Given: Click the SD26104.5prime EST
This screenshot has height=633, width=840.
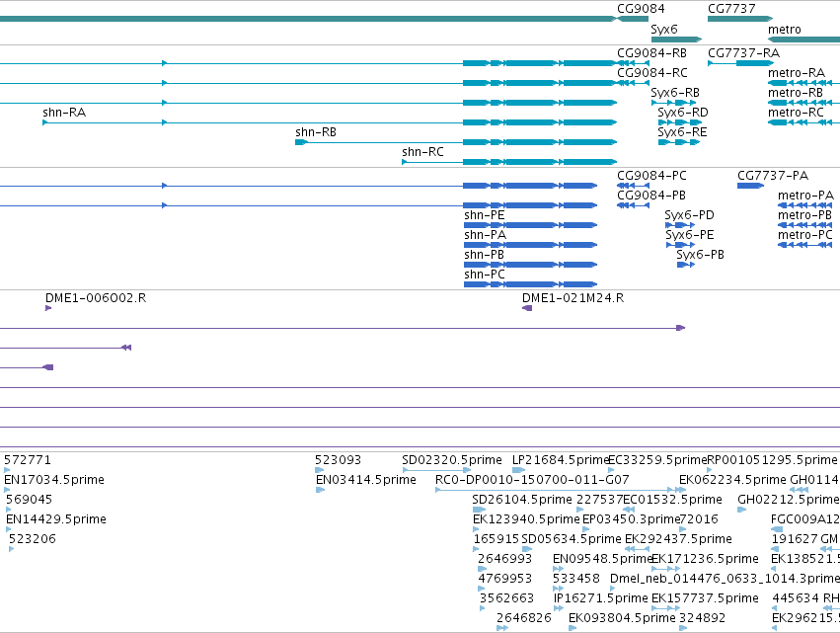Looking at the screenshot, I should (x=479, y=510).
